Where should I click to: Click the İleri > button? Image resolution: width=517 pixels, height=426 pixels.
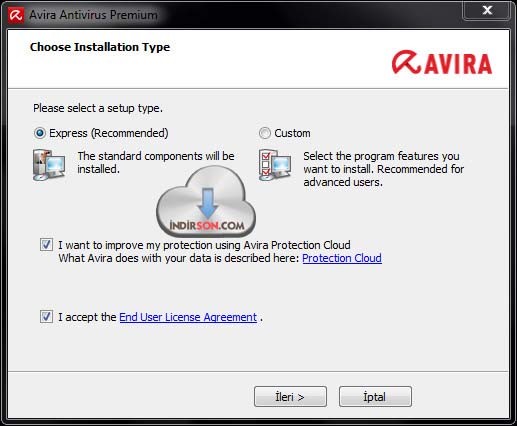(290, 397)
